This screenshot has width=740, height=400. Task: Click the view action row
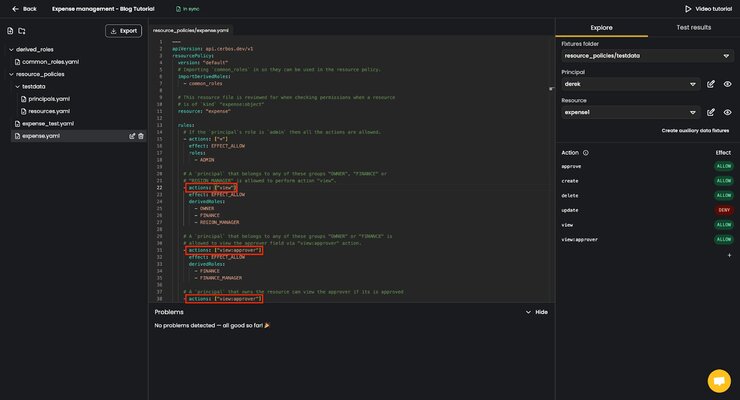click(647, 225)
